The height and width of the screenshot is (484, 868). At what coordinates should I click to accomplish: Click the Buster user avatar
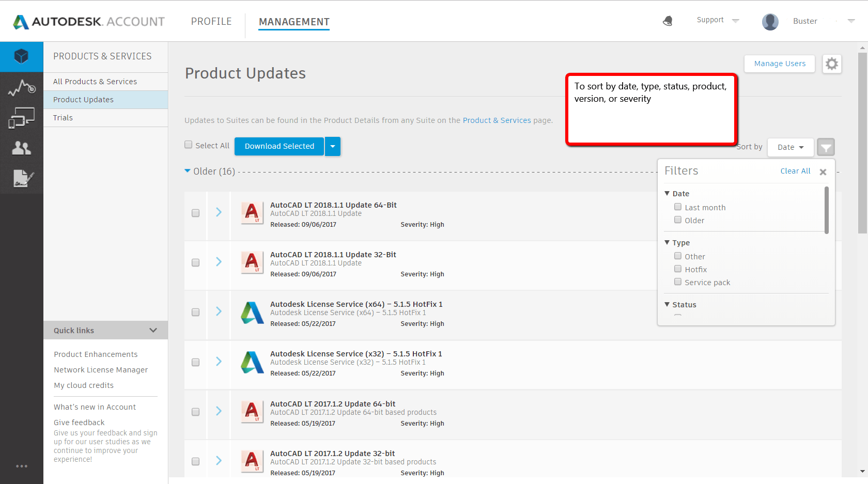(770, 22)
